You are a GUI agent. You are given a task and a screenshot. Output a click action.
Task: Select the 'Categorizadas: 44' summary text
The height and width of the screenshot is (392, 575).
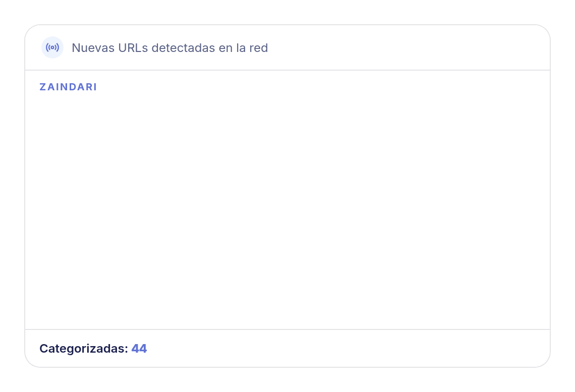pos(93,349)
